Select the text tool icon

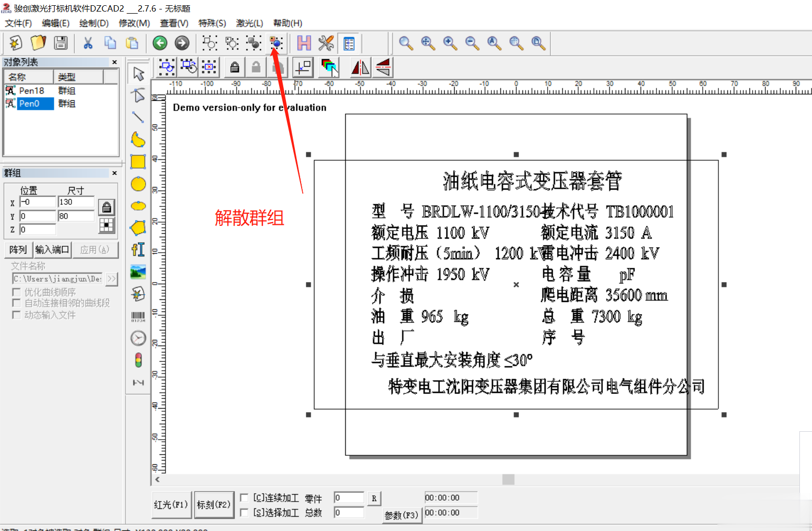[138, 250]
